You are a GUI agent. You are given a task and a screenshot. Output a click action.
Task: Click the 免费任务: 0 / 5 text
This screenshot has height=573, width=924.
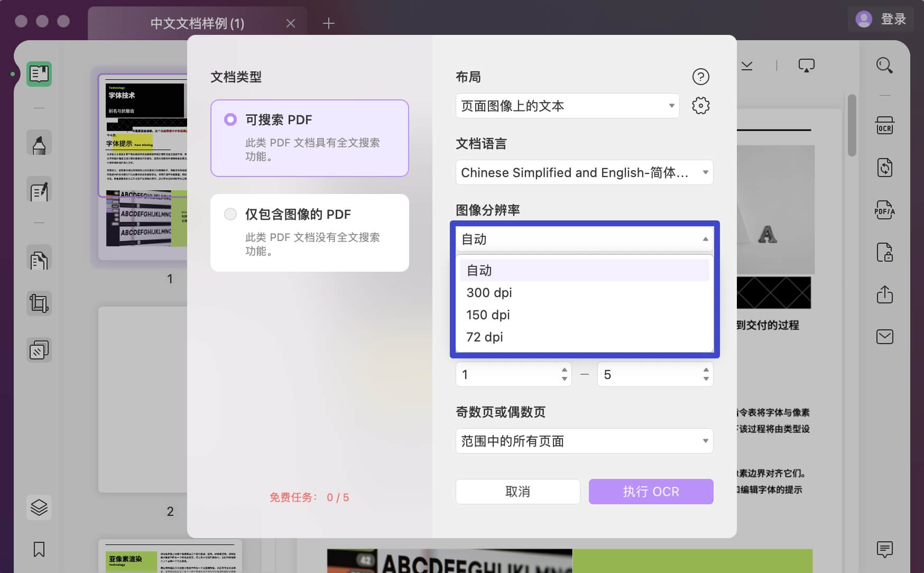pos(309,497)
